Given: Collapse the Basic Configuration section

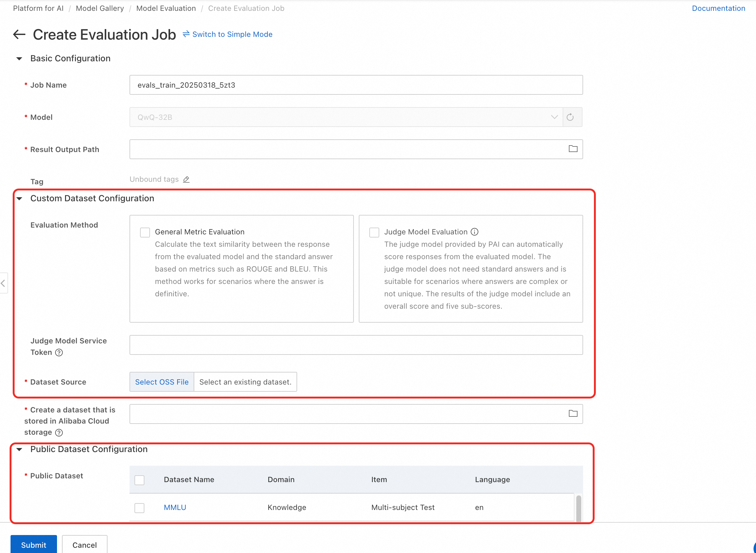Looking at the screenshot, I should tap(20, 59).
